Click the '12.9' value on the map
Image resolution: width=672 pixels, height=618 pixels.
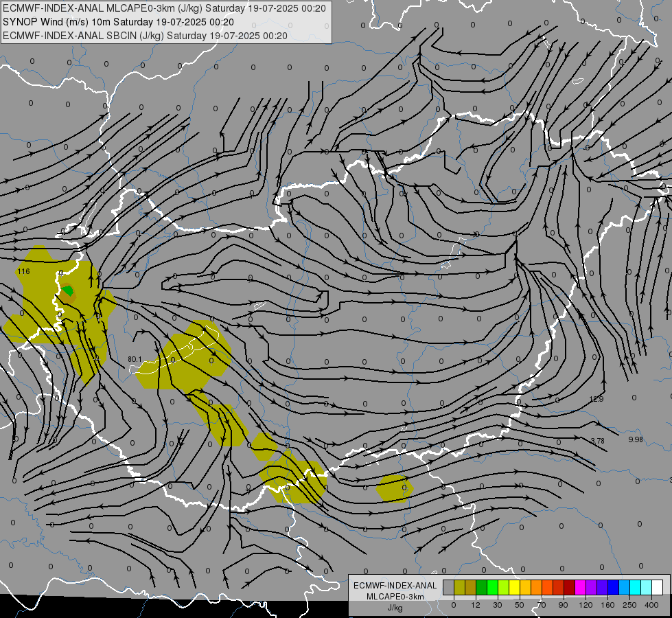(596, 399)
